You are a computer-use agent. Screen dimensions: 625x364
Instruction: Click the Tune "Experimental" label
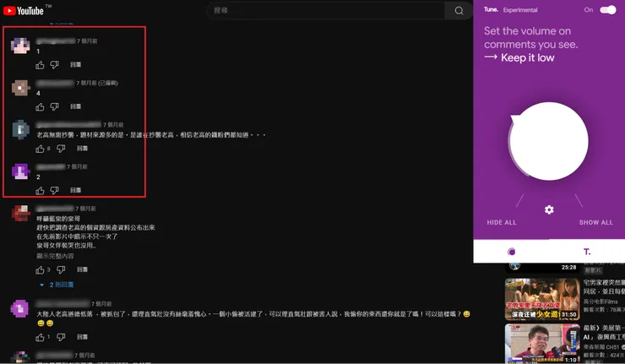click(520, 10)
